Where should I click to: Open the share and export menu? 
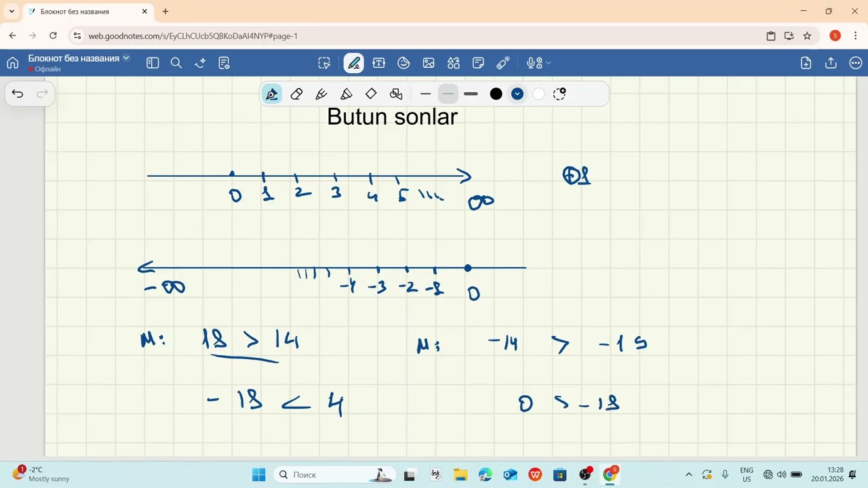831,63
